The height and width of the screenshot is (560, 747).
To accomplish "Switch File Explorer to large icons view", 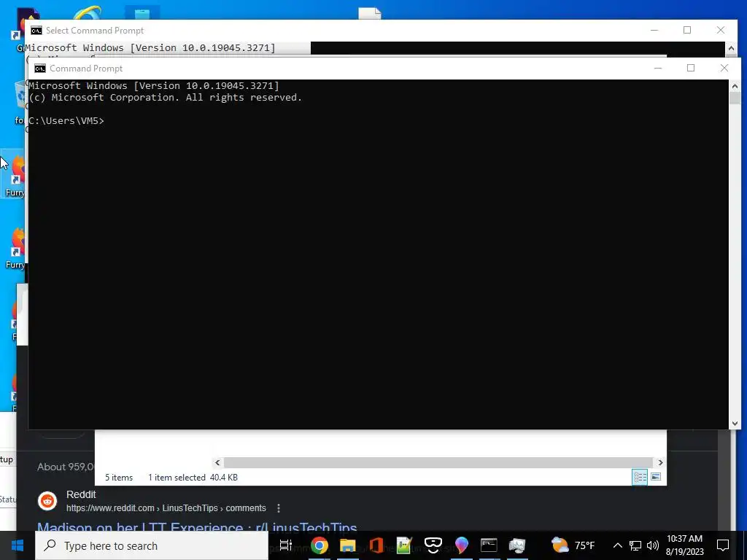I will coord(656,477).
